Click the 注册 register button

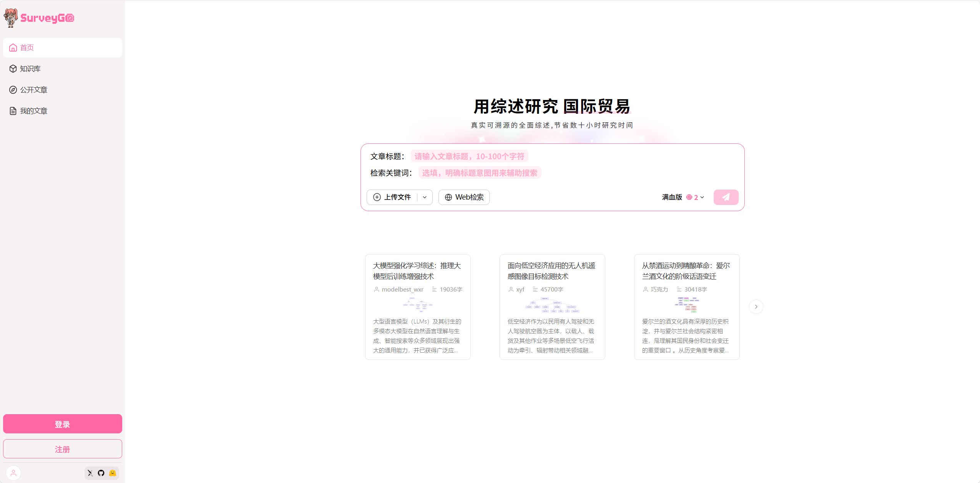63,449
